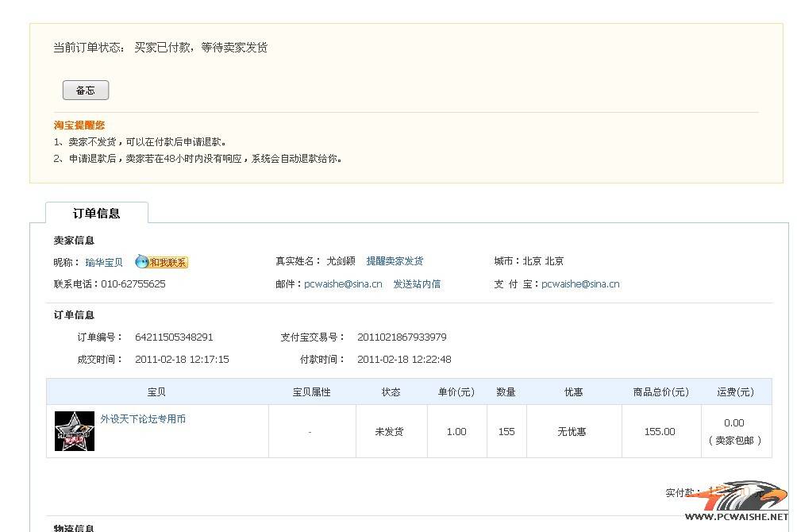Click the 发送站内信 link

[417, 283]
